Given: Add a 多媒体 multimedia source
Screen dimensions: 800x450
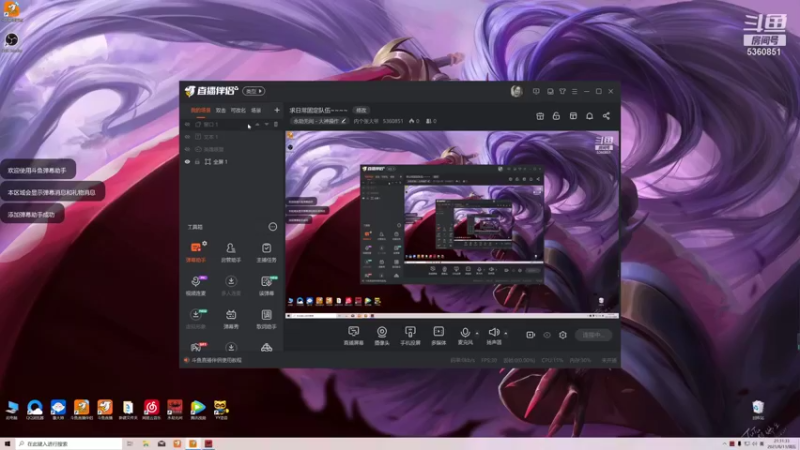Looking at the screenshot, I should (438, 336).
